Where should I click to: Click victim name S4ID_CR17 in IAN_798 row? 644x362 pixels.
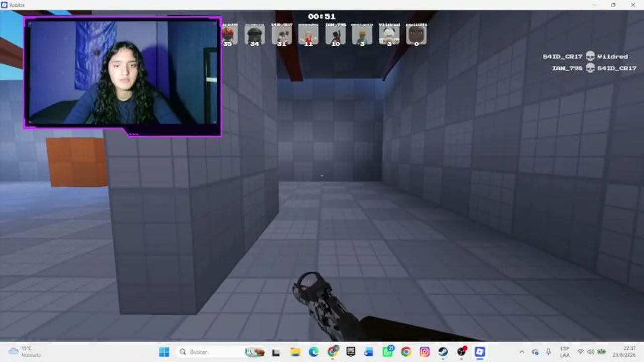617,68
